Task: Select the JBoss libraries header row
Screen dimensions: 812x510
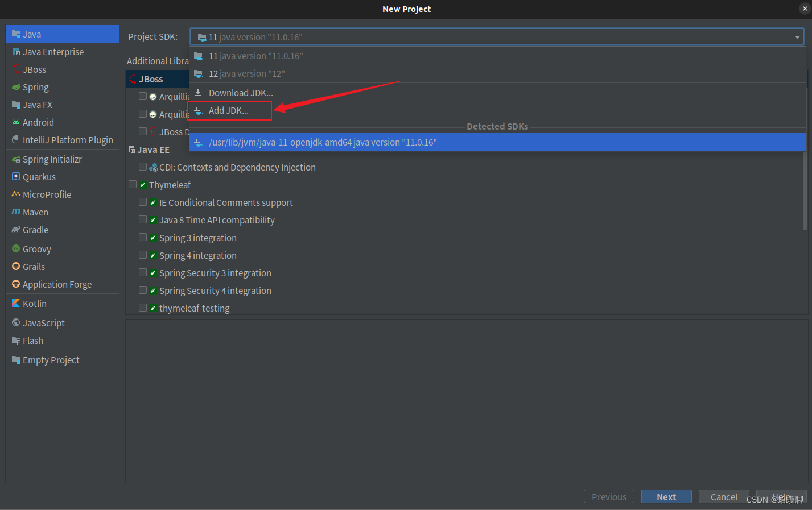Action: point(158,79)
